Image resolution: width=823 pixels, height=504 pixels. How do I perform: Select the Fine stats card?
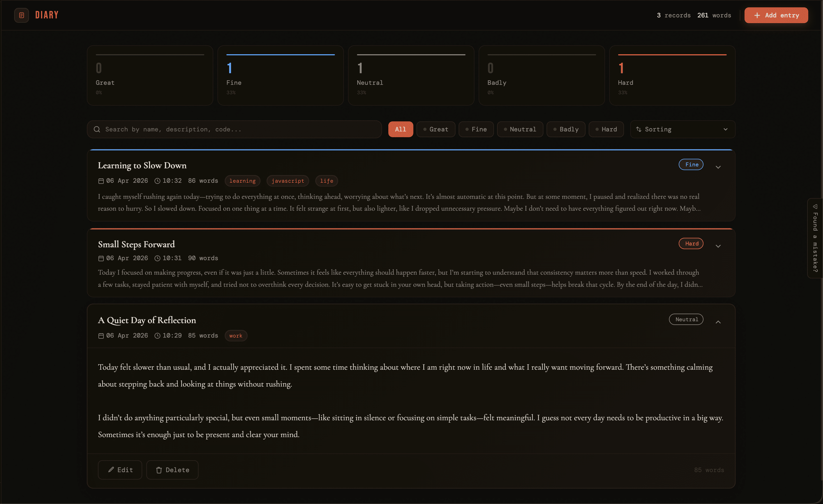coord(281,76)
